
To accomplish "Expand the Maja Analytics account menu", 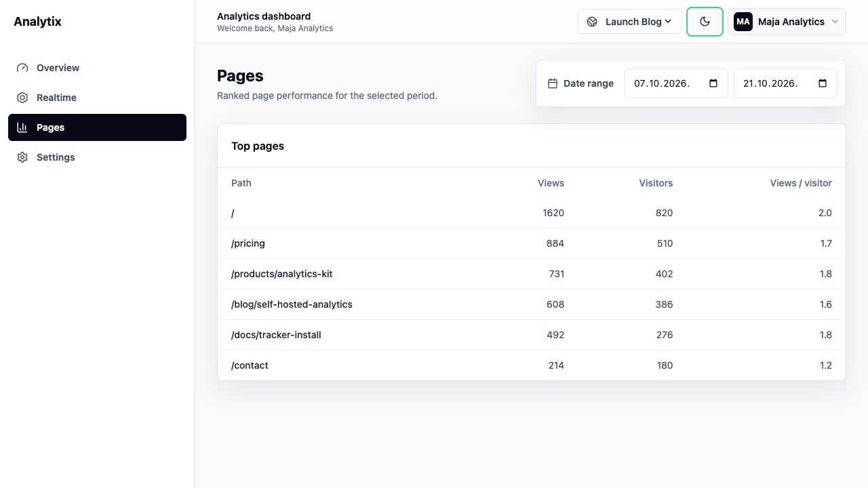I will (787, 22).
